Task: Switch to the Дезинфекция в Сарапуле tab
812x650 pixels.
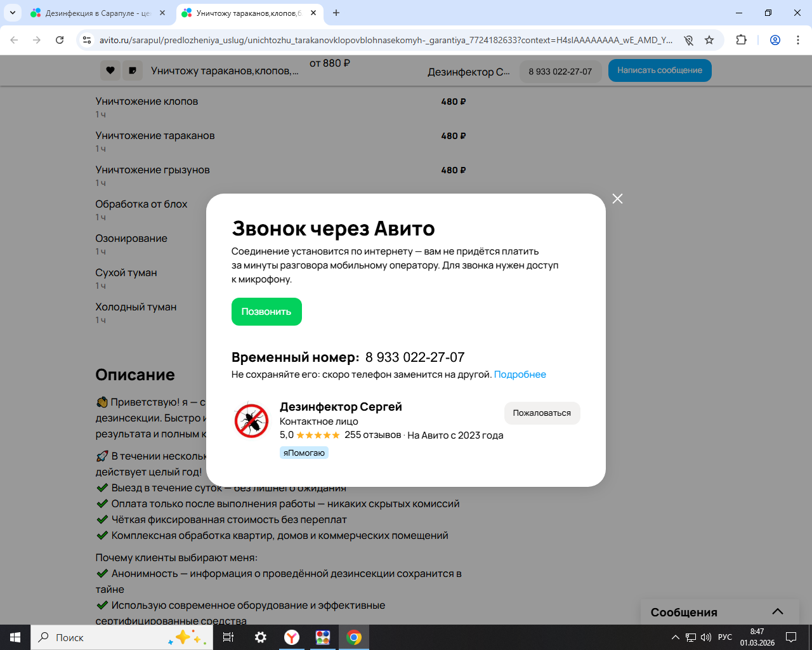Action: coord(98,13)
